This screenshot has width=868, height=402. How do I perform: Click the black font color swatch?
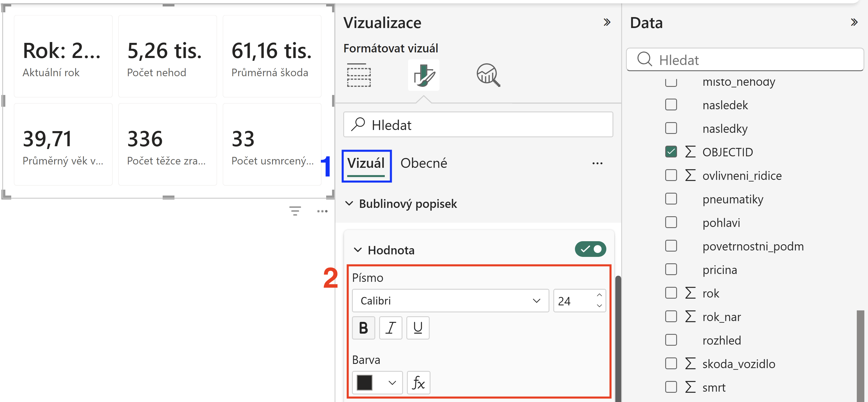pos(364,383)
